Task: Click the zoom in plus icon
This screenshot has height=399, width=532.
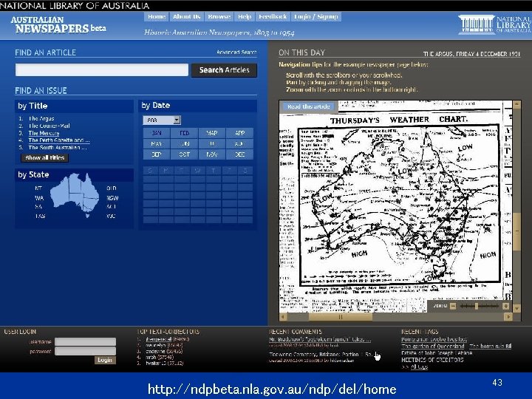Action: coord(505,306)
